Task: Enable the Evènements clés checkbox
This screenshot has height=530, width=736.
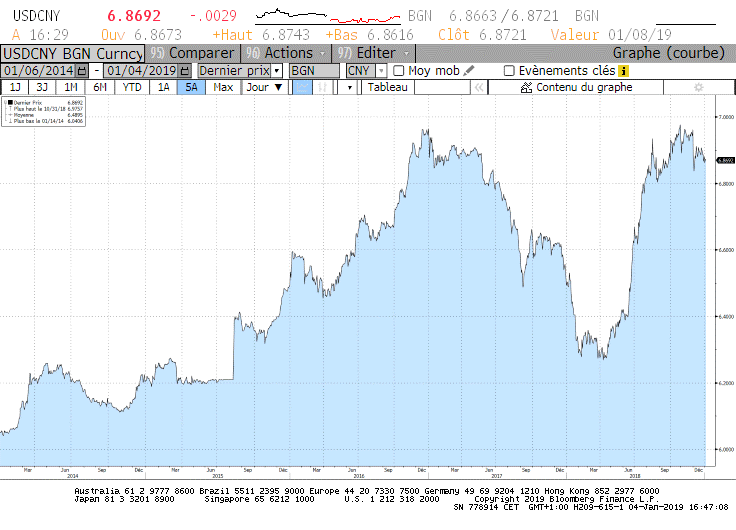Action: point(509,71)
